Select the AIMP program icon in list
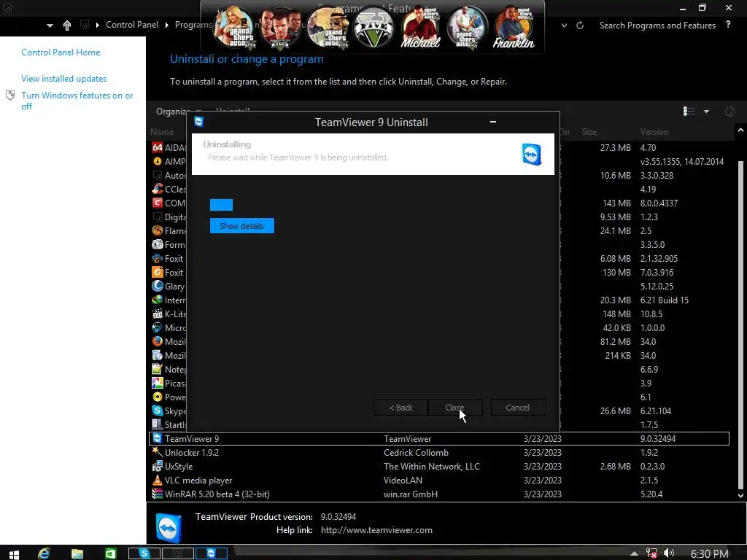Screen dimensions: 747x560 coord(158,161)
